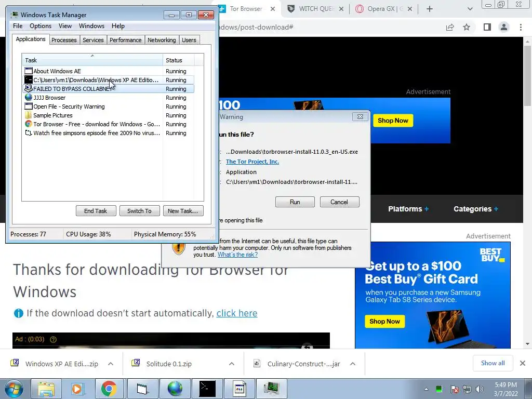Open Task Manager File menu

click(x=18, y=26)
